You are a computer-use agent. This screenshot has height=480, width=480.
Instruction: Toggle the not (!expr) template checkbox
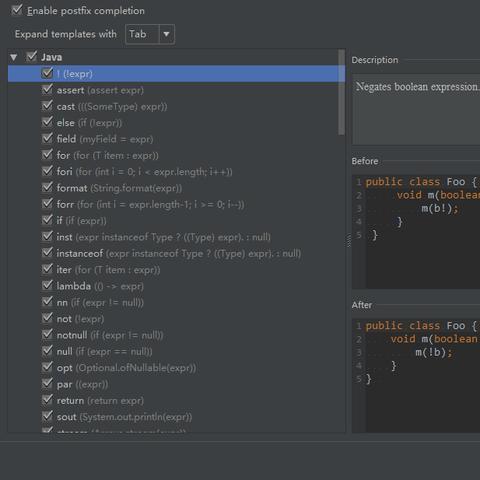click(x=47, y=318)
